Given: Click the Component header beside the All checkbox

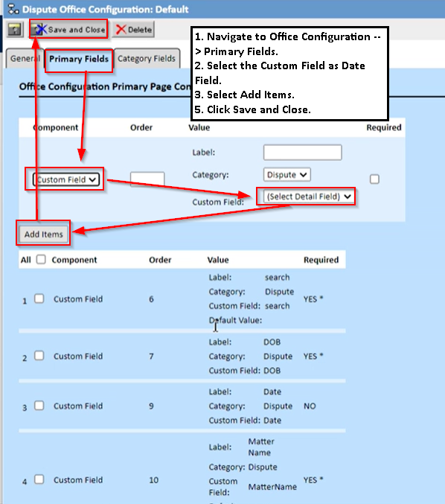Looking at the screenshot, I should tap(74, 260).
